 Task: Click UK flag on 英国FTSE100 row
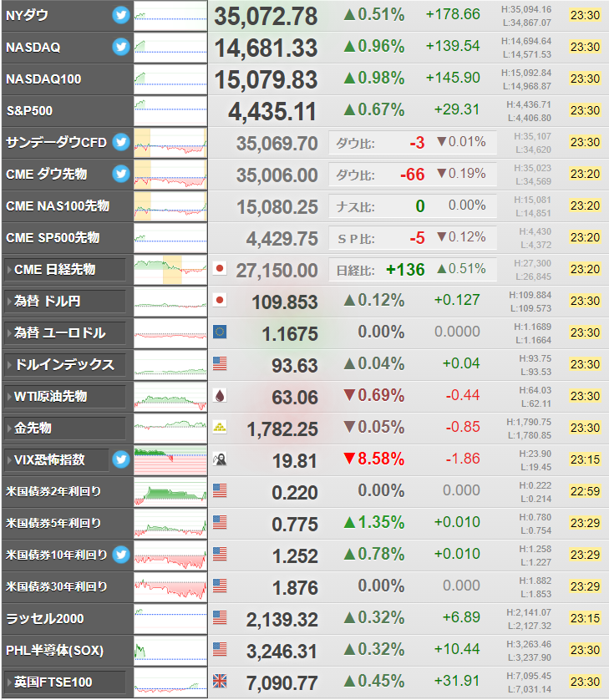[220, 681]
